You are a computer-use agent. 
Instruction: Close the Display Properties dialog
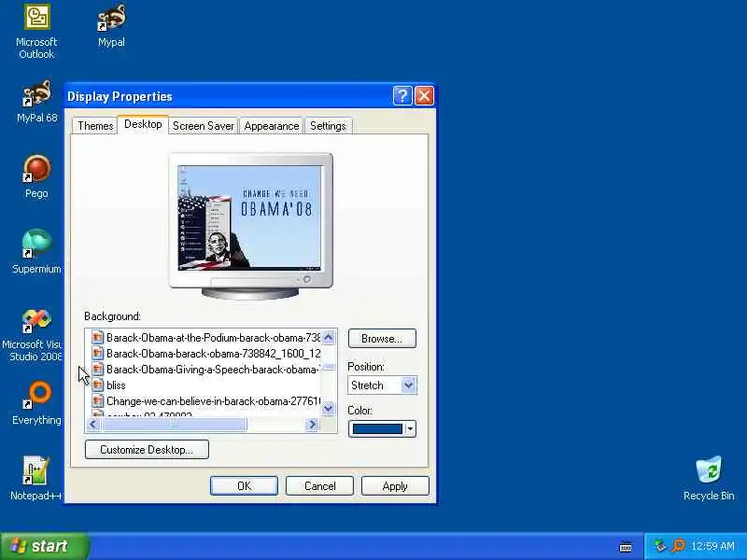pyautogui.click(x=424, y=96)
